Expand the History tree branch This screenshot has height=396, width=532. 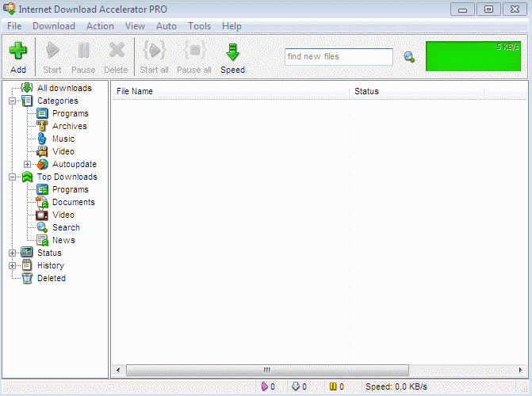12,266
